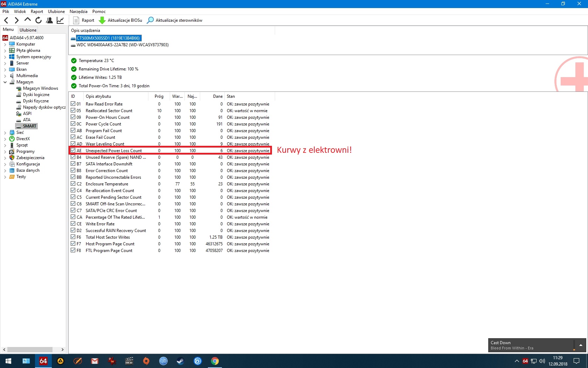Screen dimensions: 588x368
Task: Expand the Cast Down music notification arrow
Action: 581,345
